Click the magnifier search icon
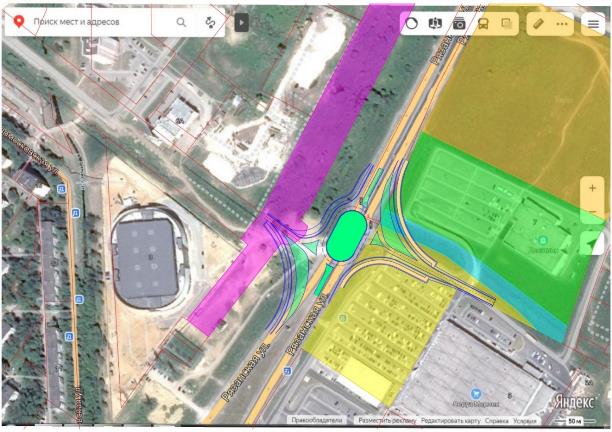Viewport: 612px width, 432px height. click(181, 21)
